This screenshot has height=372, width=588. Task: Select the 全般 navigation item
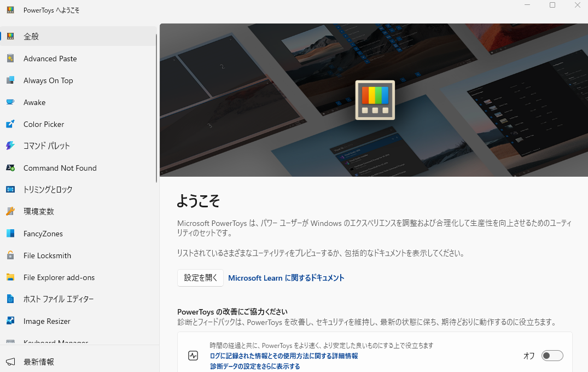(x=31, y=37)
